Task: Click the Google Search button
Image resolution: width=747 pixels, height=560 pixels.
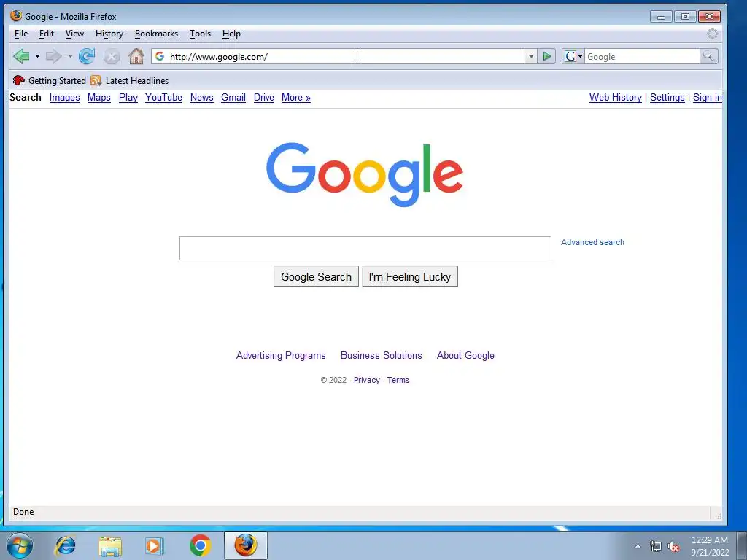Action: (316, 276)
